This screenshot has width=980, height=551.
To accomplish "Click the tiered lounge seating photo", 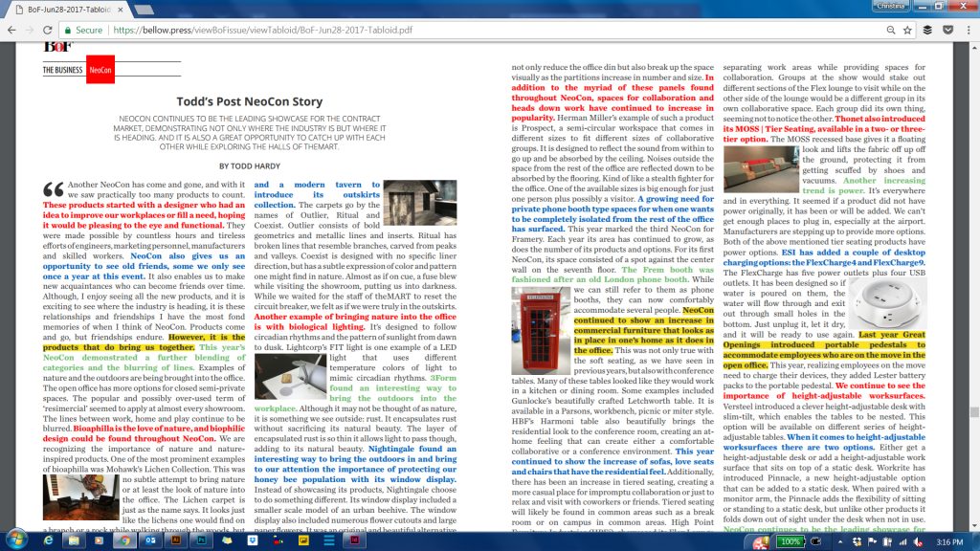I will tap(761, 168).
